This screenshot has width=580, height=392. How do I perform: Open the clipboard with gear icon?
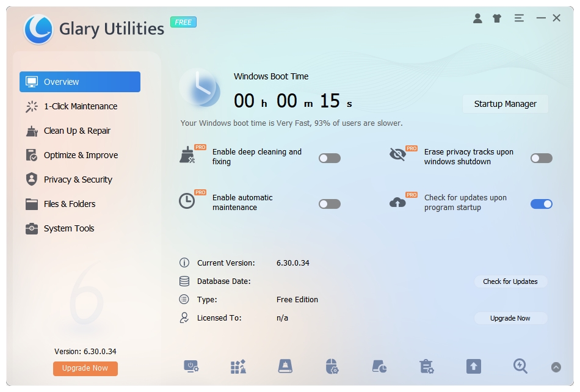pos(426,366)
